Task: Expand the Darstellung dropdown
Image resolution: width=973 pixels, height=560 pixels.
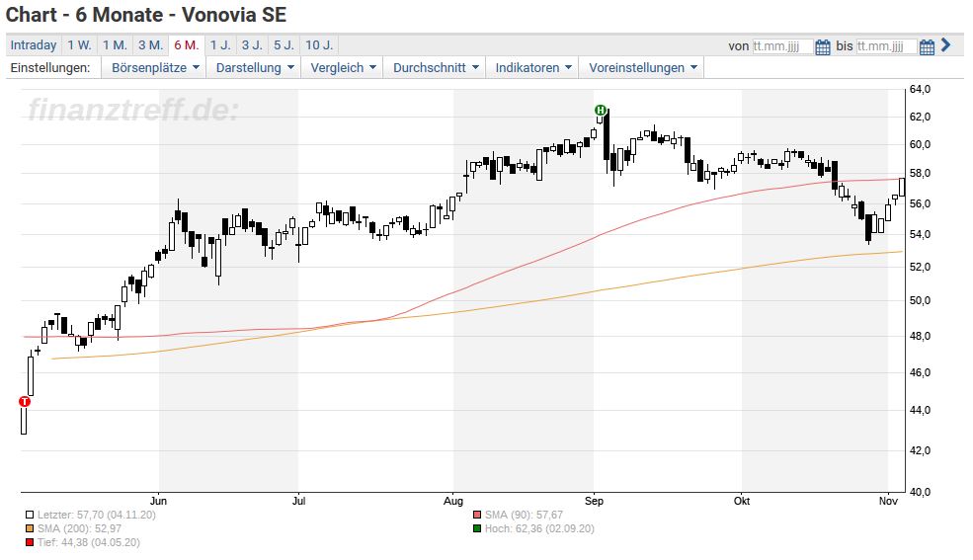Action: point(255,67)
